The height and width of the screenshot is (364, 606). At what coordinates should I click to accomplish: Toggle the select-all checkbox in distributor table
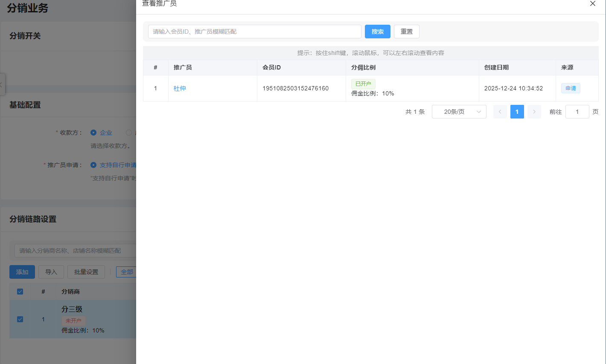tap(20, 291)
